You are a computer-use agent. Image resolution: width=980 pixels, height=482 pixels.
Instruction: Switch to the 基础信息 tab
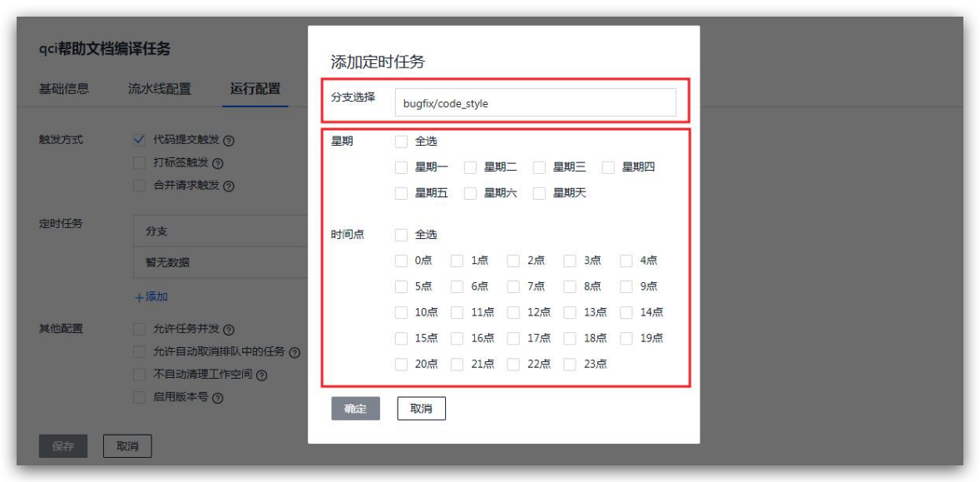point(64,88)
